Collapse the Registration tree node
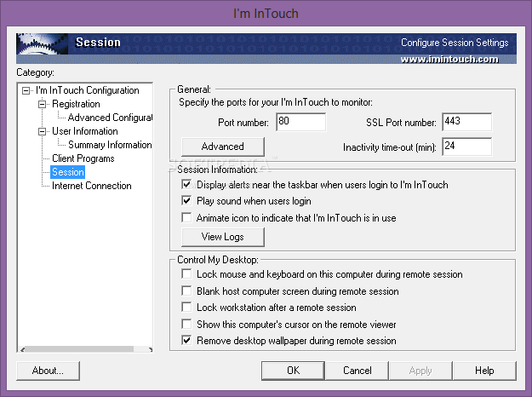 (42, 104)
